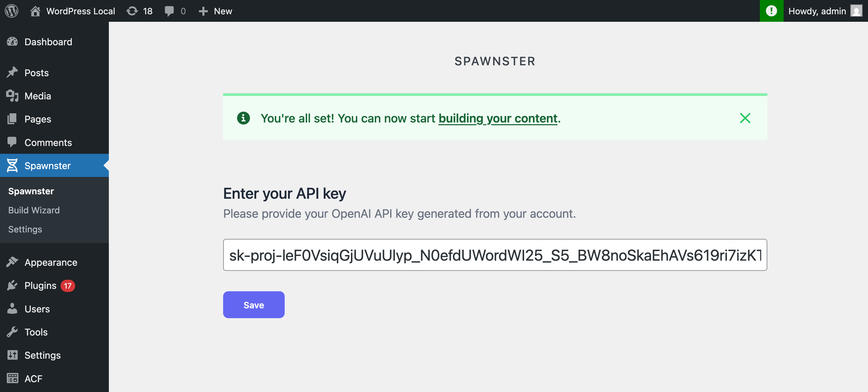Open Spawnster Settings submenu item
The height and width of the screenshot is (392, 868).
coord(25,229)
